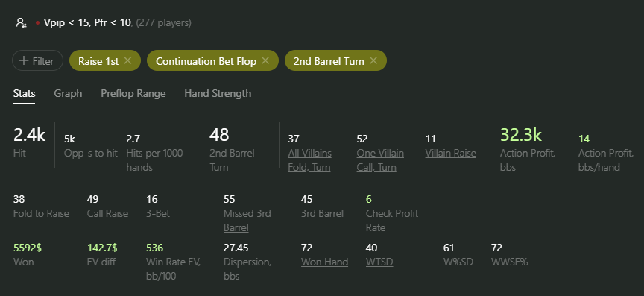Open Missed 3rd Barrel stat
This screenshot has height=296, width=644.
pos(247,221)
